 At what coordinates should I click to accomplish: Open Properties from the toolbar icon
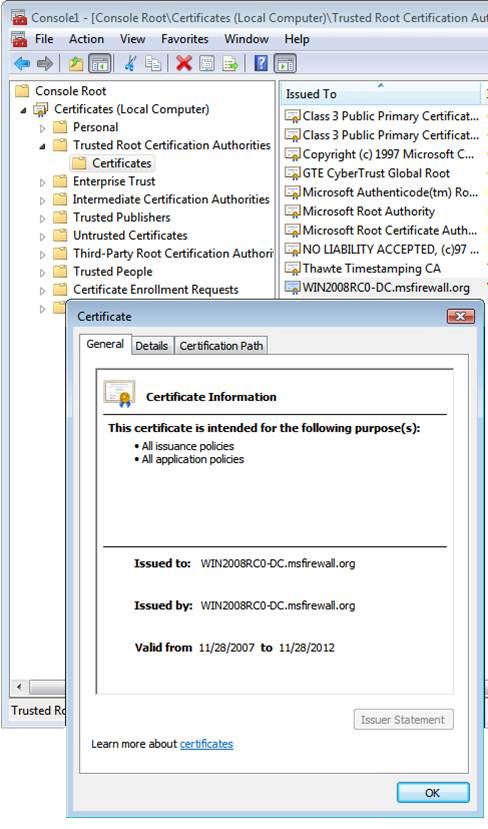point(207,64)
